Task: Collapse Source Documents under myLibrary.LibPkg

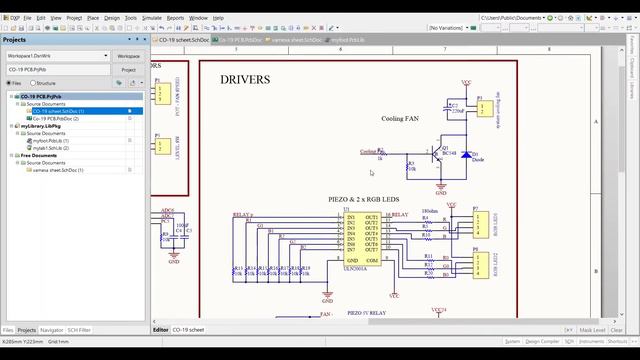Action: click(18, 133)
